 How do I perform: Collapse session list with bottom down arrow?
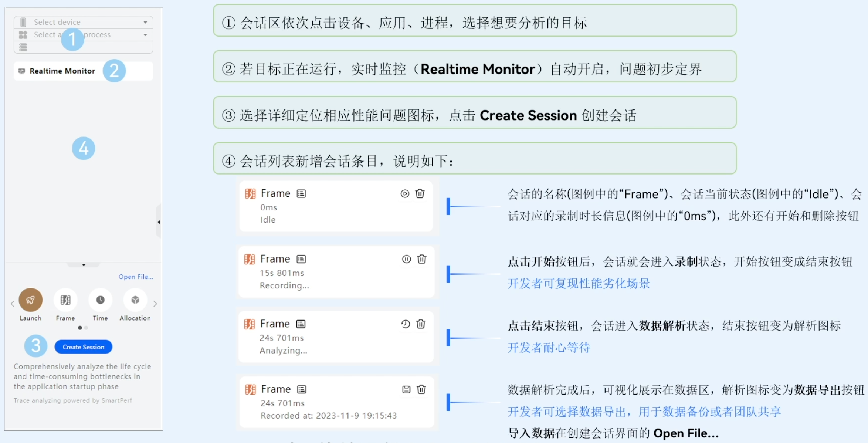point(84,265)
